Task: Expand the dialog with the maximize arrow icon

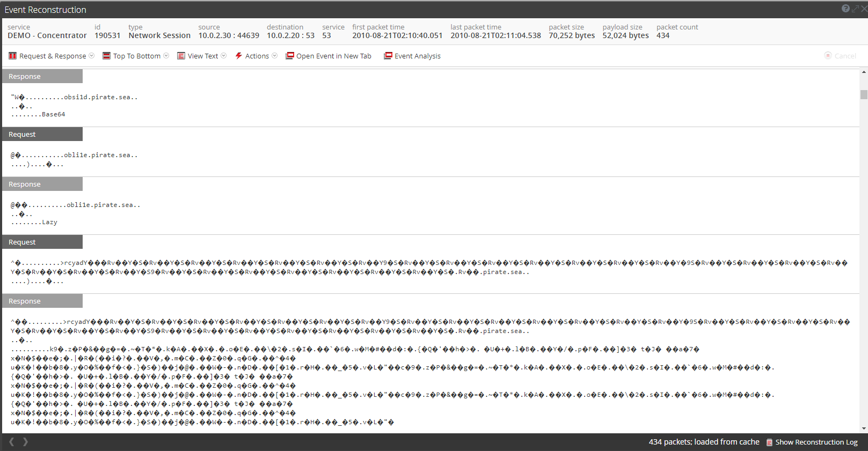Action: [x=855, y=9]
